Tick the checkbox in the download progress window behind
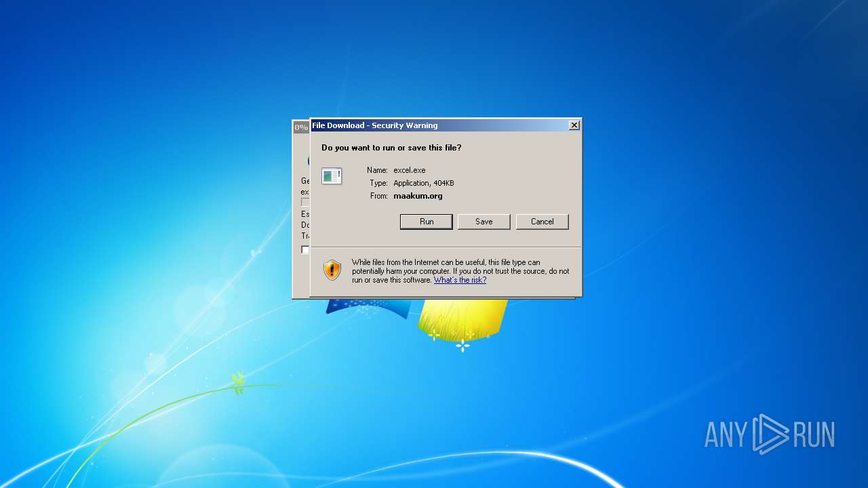 pyautogui.click(x=305, y=249)
